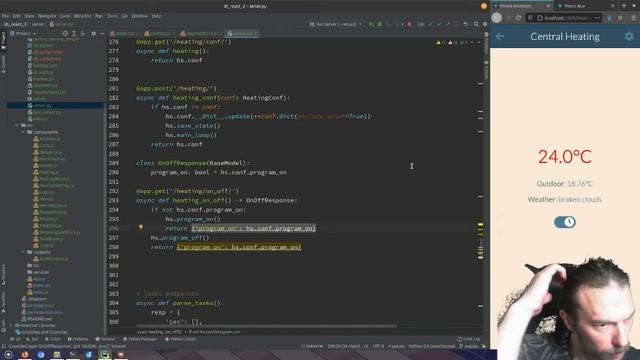This screenshot has height=360, width=640.
Task: Open the Window menu
Action: pyautogui.click(x=139, y=16)
